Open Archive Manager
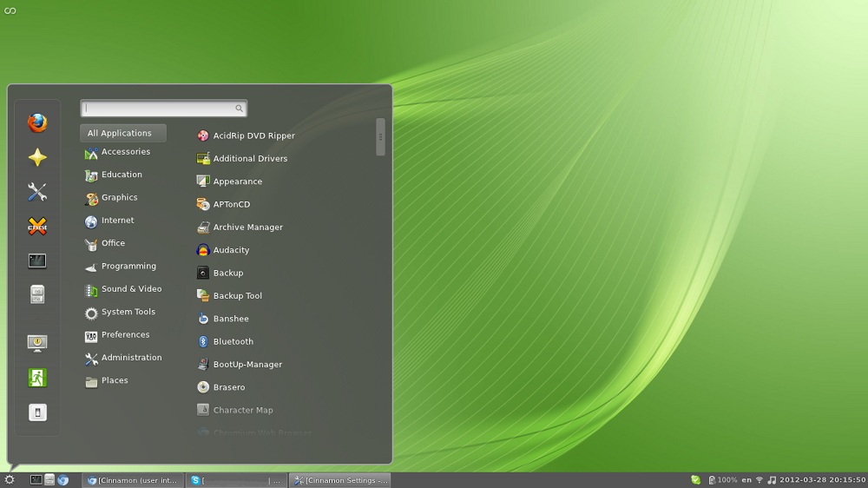The image size is (868, 488). [x=240, y=228]
